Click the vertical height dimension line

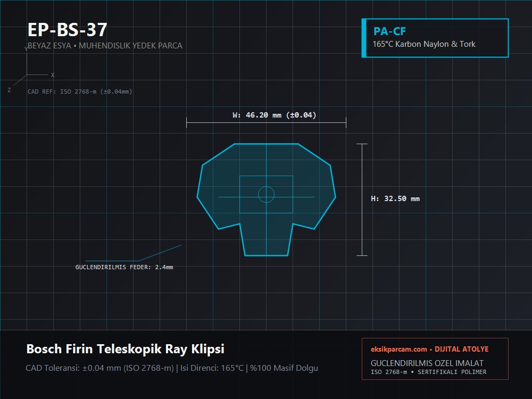362,199
